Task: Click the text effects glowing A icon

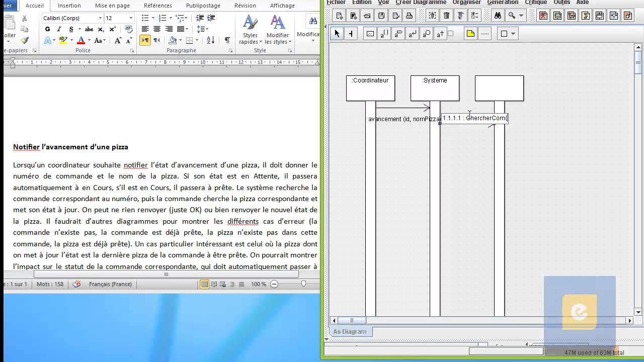Action: 48,40
